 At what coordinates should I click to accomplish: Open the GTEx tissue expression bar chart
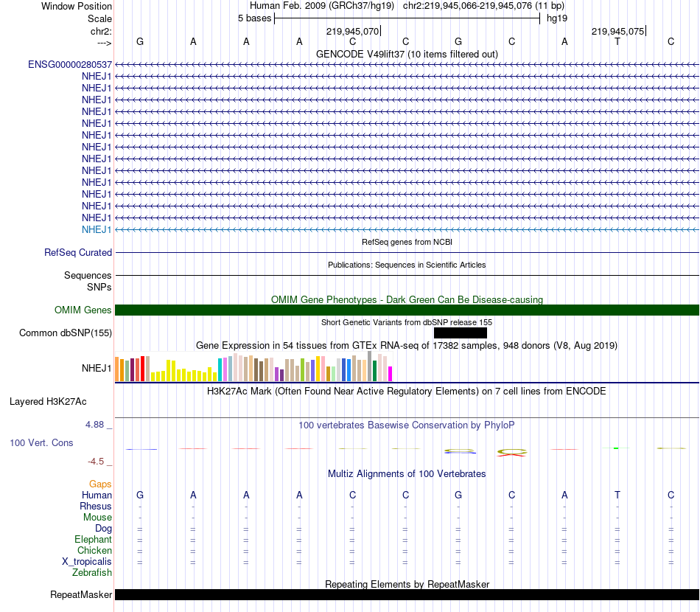[253, 366]
